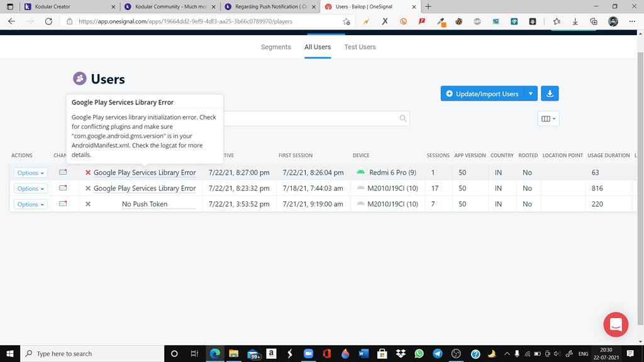Click the purple Users page icon
Viewport: 644px width, 362px height.
pyautogui.click(x=80, y=79)
